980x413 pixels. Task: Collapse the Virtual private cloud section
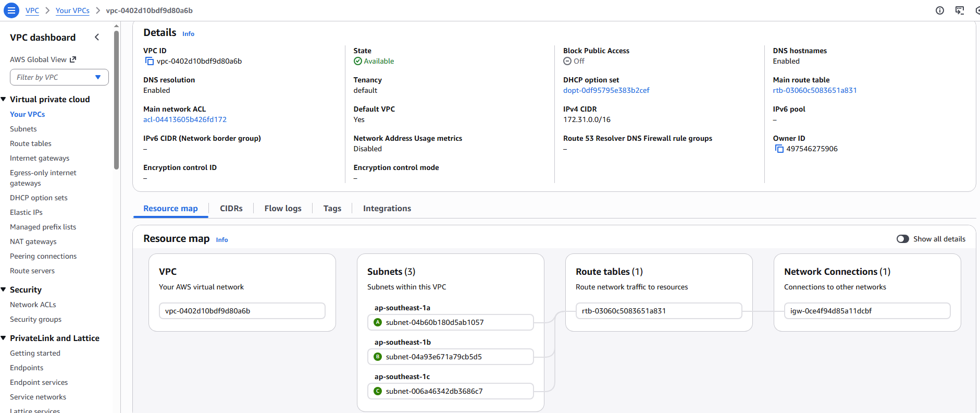click(x=4, y=99)
